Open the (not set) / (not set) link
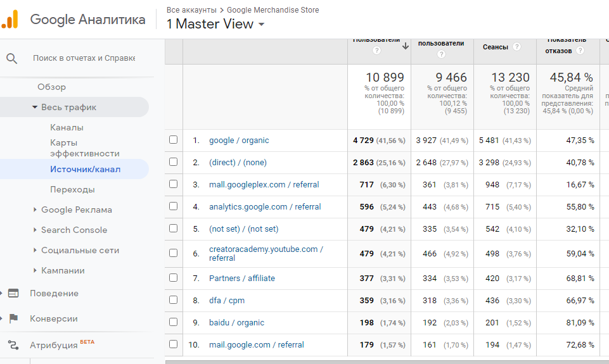 click(x=243, y=229)
